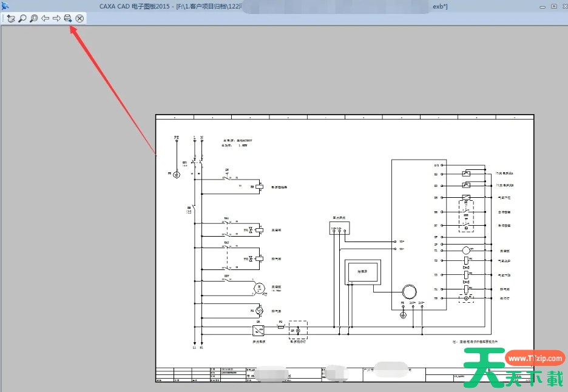568x392 pixels.
Task: Click the touch screen box in the schematic center
Action: (362, 271)
